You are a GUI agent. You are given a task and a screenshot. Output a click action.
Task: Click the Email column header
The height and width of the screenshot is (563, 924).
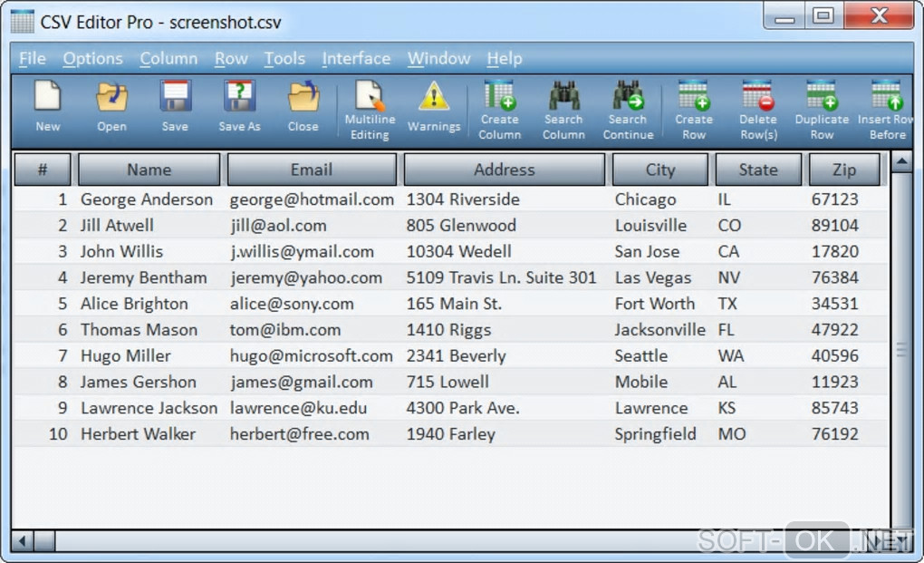click(x=312, y=170)
